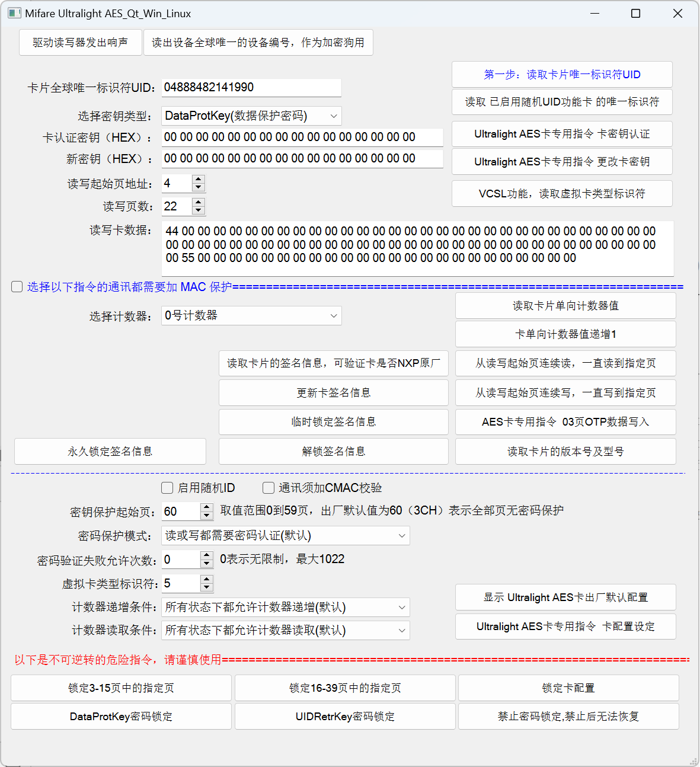Screen dimensions: 700x767
Task: Expand the 计数器递增条件 dropdown
Action: 285,608
